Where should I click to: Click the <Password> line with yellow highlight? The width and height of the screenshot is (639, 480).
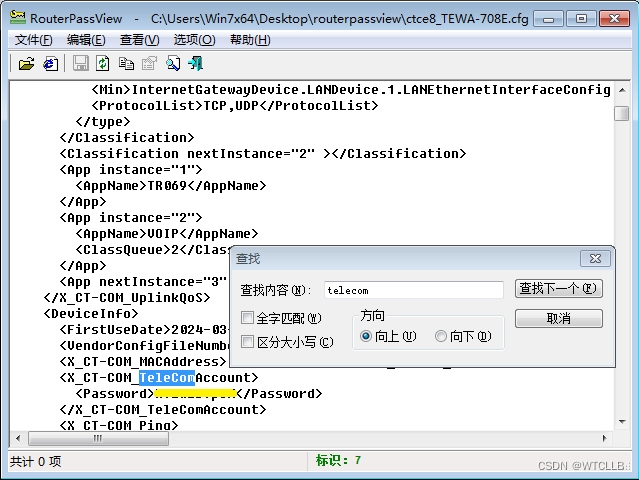click(199, 394)
